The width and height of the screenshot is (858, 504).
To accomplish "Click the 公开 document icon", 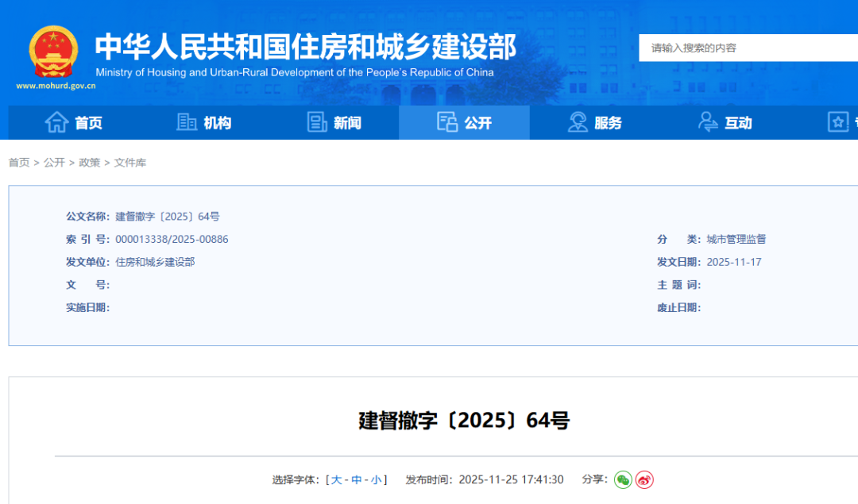I will point(447,122).
